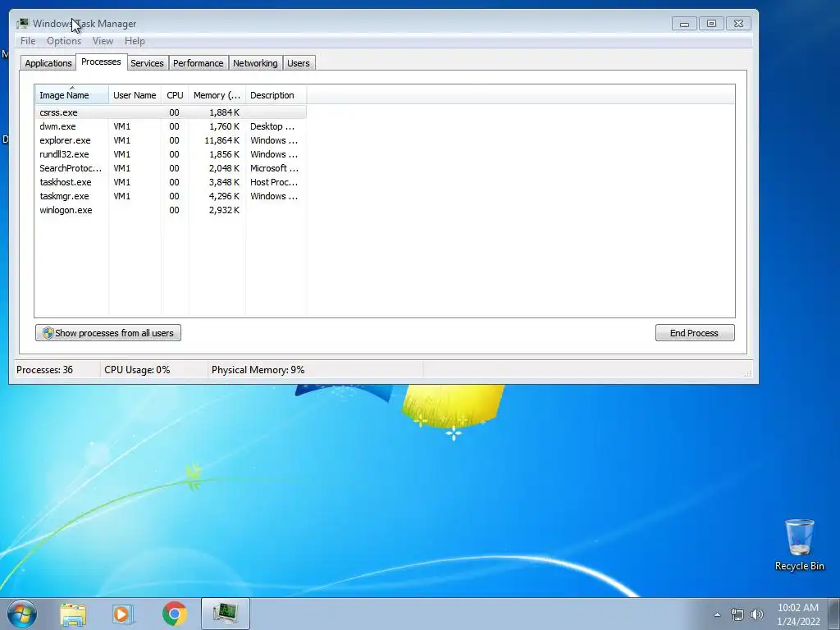Viewport: 840px width, 630px height.
Task: Click the Host Proc... description cell
Action: pos(274,182)
